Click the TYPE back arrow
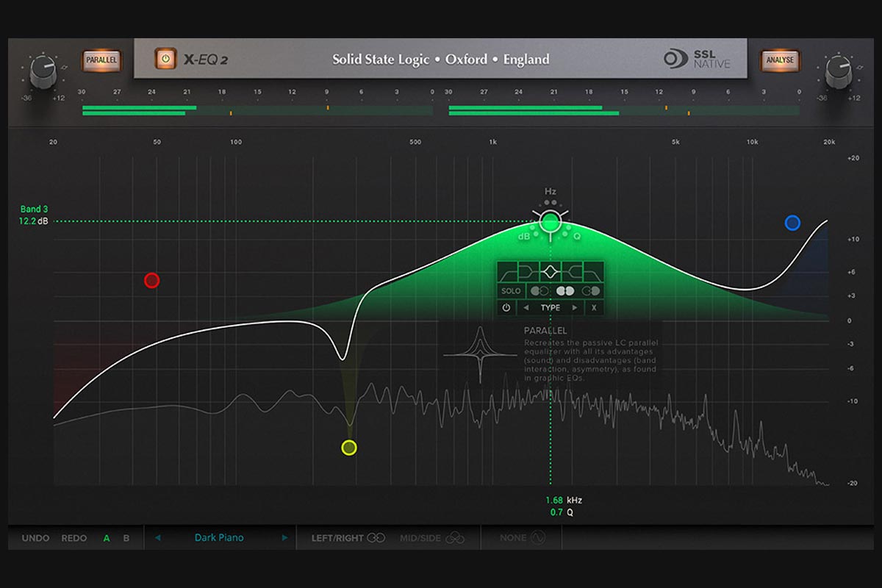 [x=526, y=307]
